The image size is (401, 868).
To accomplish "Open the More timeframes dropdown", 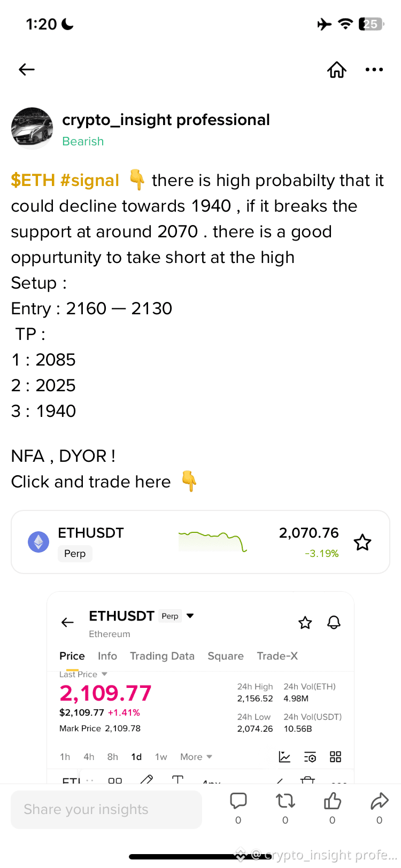I will tap(196, 757).
